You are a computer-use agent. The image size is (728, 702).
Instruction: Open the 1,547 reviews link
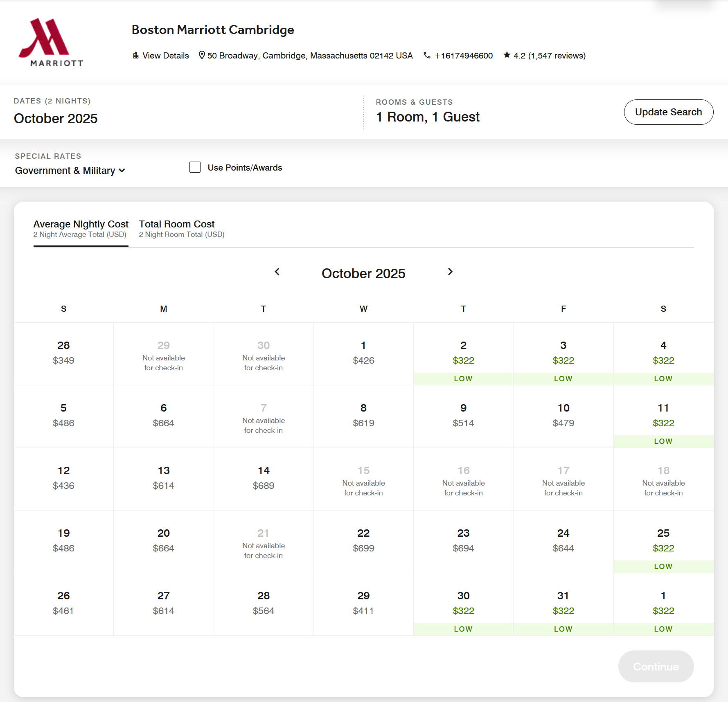tap(557, 55)
